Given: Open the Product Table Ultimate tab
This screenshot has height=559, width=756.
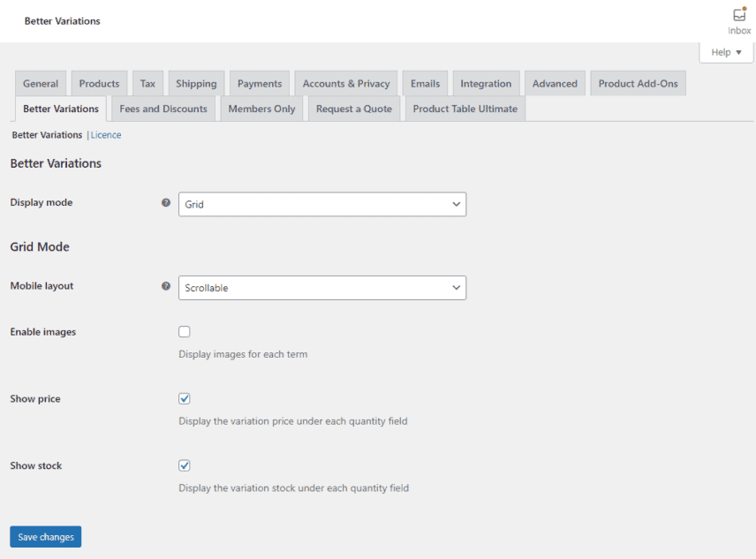Looking at the screenshot, I should (465, 108).
